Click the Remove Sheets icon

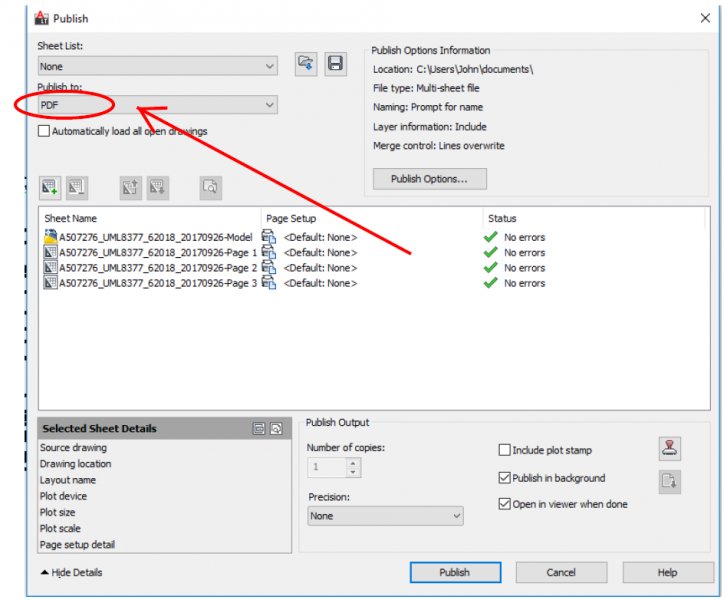click(77, 187)
